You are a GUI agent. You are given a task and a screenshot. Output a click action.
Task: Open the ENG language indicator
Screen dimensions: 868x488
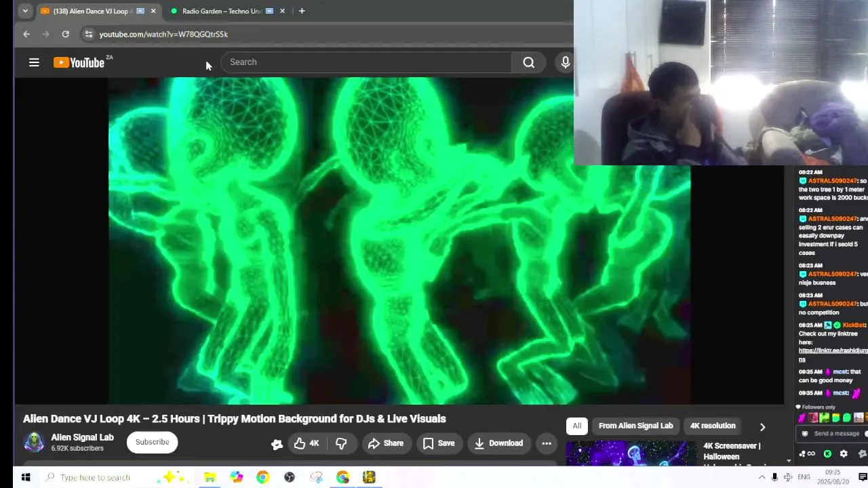[x=804, y=477]
